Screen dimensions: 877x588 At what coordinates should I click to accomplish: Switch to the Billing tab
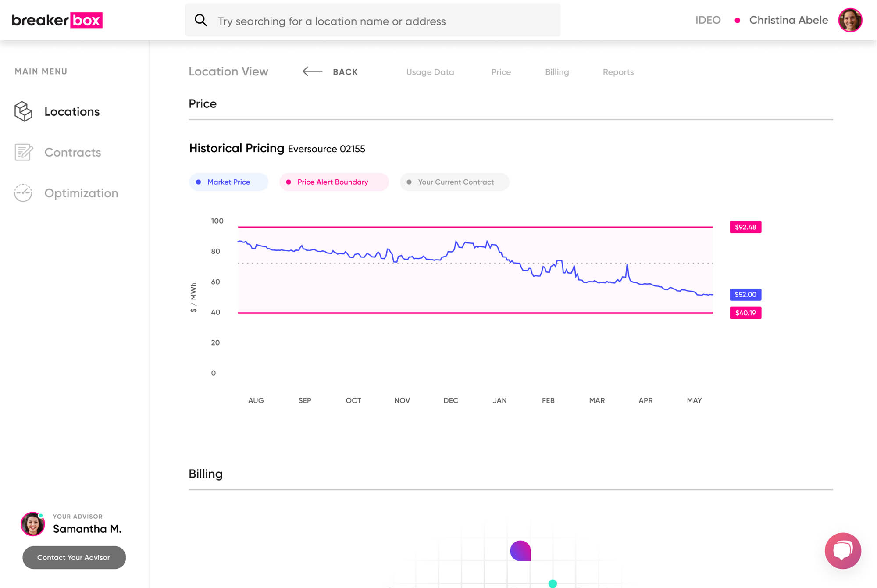556,72
